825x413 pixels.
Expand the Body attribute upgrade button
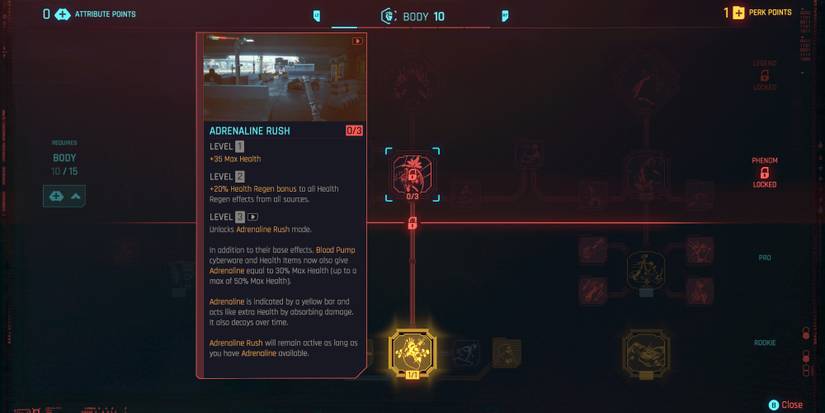pyautogui.click(x=64, y=196)
